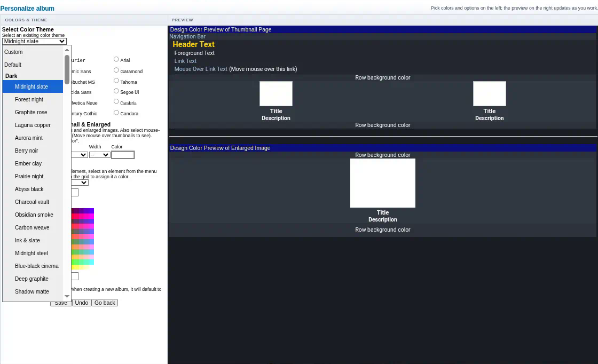The image size is (598, 364).
Task: Click the Go back button
Action: point(105,303)
